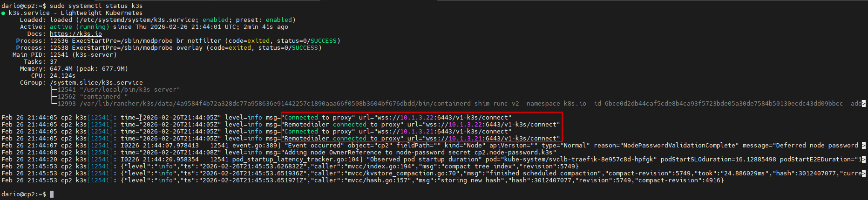The height and width of the screenshot is (200, 868).
Task: Click the green status dot beside k3s.service
Action: 3,13
